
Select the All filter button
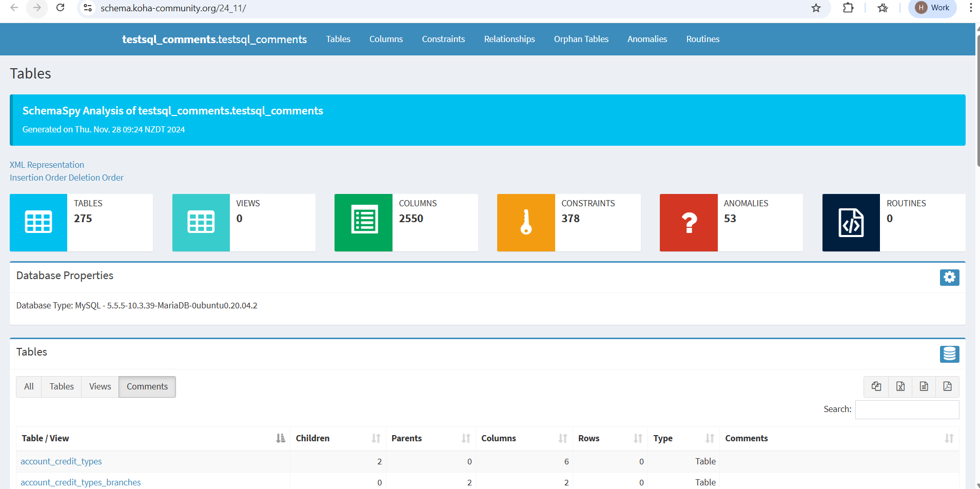tap(29, 387)
